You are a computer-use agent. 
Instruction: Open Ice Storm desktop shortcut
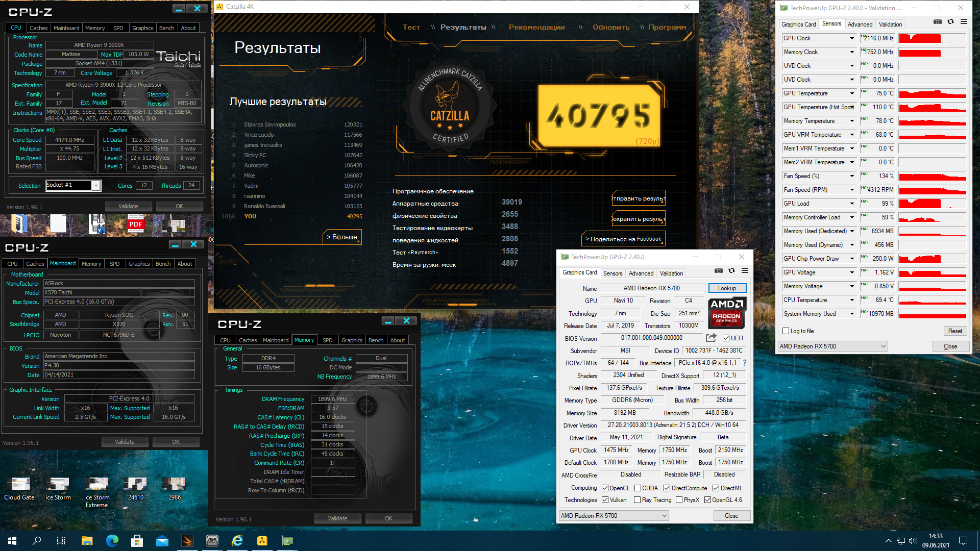point(58,489)
